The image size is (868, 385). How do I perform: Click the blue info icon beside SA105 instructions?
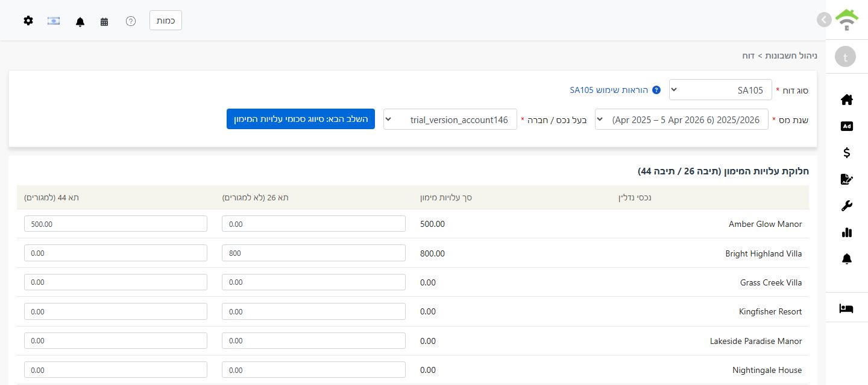click(x=656, y=90)
